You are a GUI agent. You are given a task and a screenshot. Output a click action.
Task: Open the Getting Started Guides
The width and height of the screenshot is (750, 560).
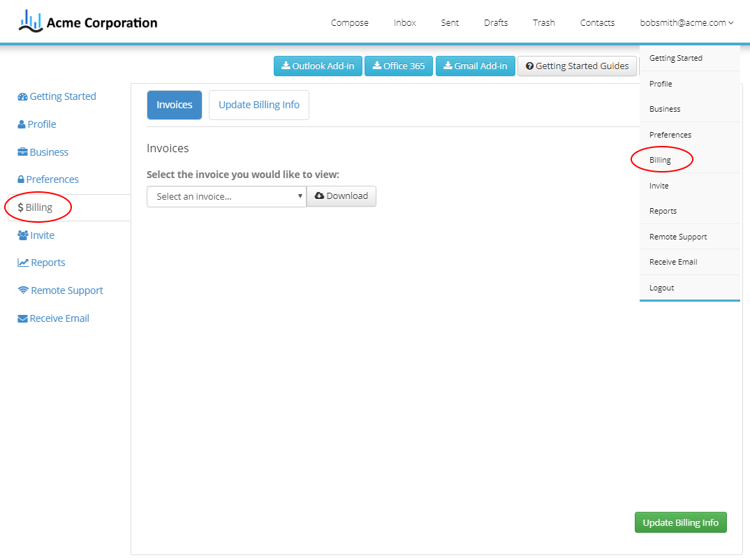pyautogui.click(x=577, y=66)
